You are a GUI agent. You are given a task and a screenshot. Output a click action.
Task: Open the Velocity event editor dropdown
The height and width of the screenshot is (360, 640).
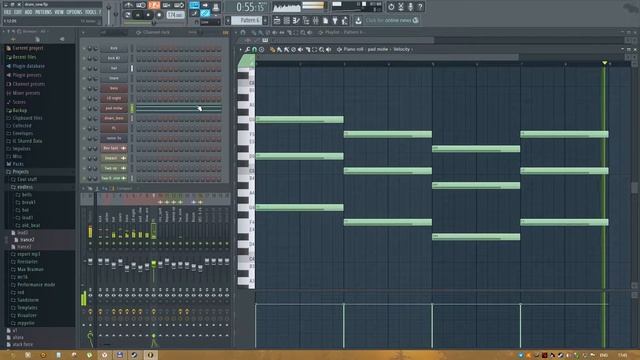click(402, 49)
